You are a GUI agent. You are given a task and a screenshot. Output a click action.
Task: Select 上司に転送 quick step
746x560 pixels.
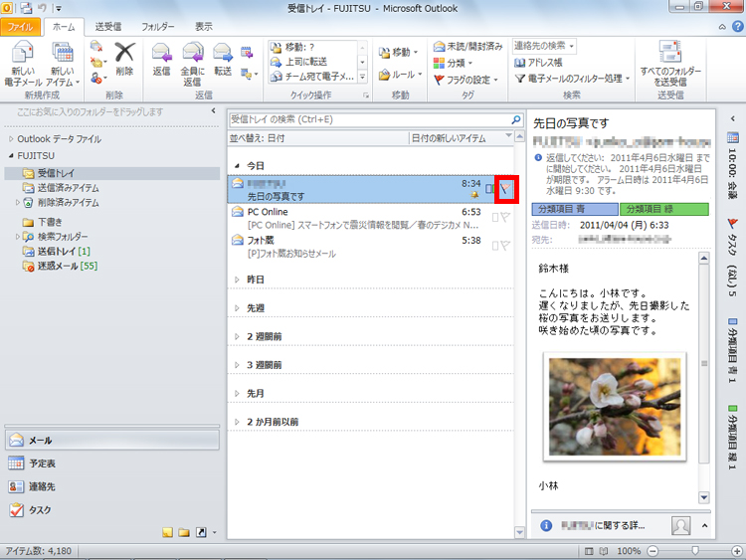pyautogui.click(x=312, y=62)
